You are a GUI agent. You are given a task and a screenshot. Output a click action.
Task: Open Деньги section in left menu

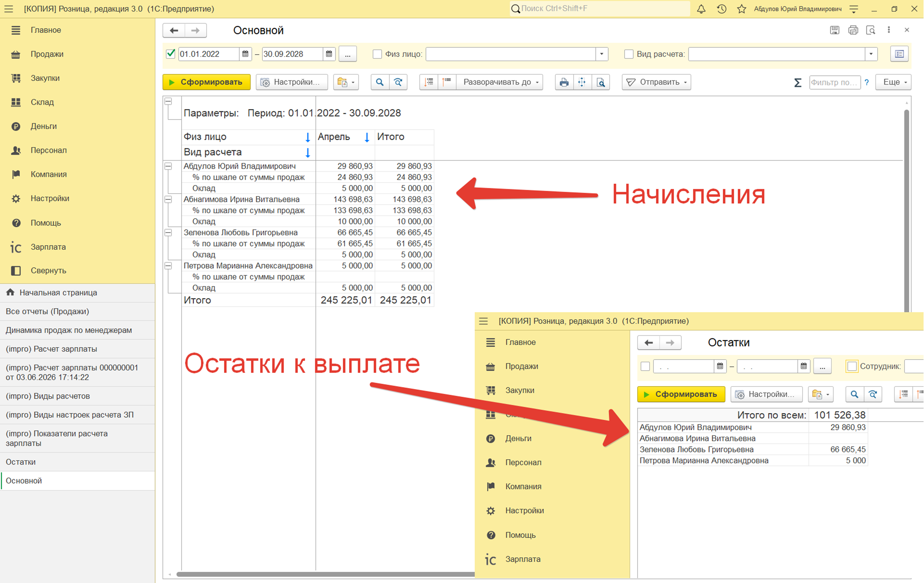[x=78, y=126]
